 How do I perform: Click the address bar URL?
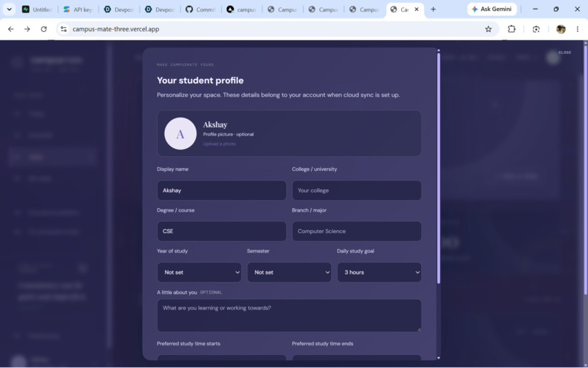point(116,29)
